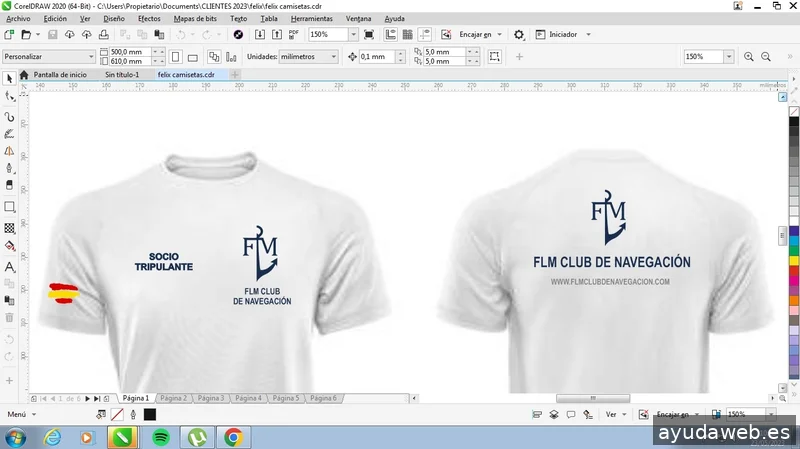Open the Iniciador dropdown

pyautogui.click(x=588, y=35)
